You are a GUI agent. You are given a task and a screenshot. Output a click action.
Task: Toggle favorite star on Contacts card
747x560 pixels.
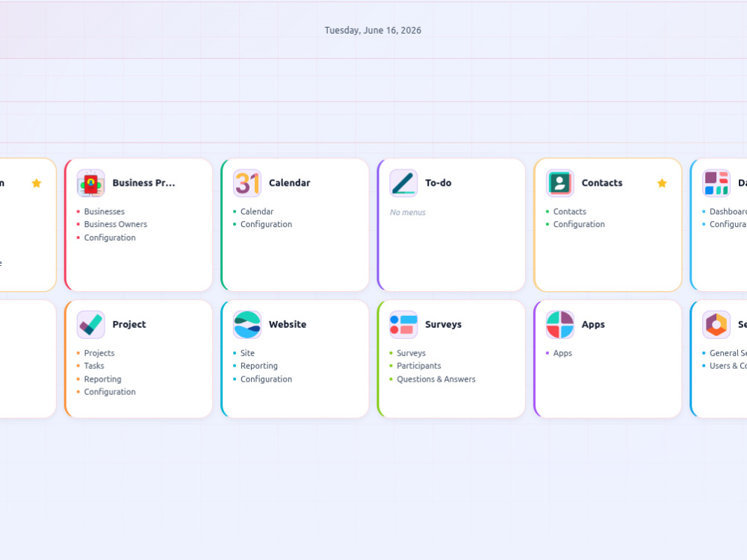(662, 183)
